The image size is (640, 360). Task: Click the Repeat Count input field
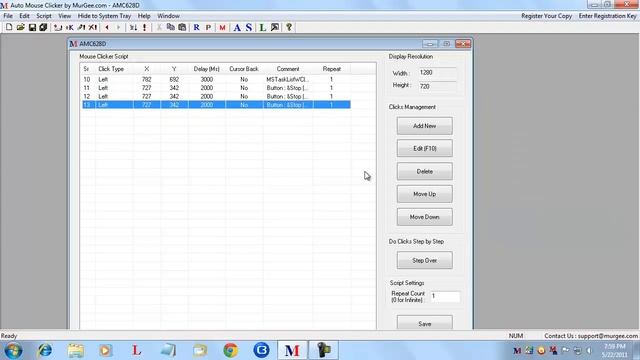[x=445, y=296]
